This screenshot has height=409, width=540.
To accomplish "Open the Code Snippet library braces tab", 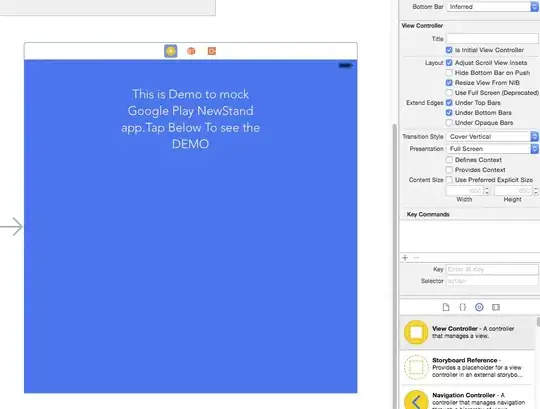I will pos(463,307).
